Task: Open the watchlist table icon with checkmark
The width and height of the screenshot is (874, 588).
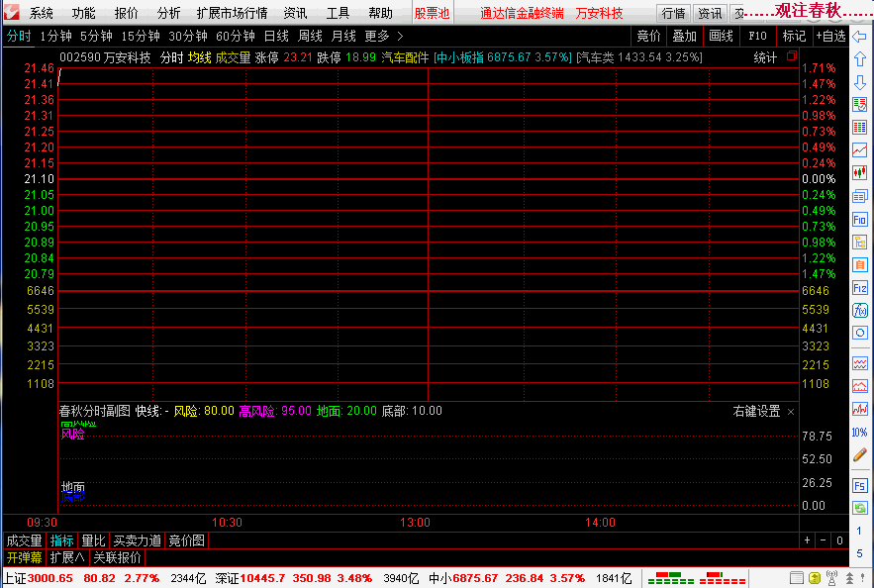Action: [859, 104]
